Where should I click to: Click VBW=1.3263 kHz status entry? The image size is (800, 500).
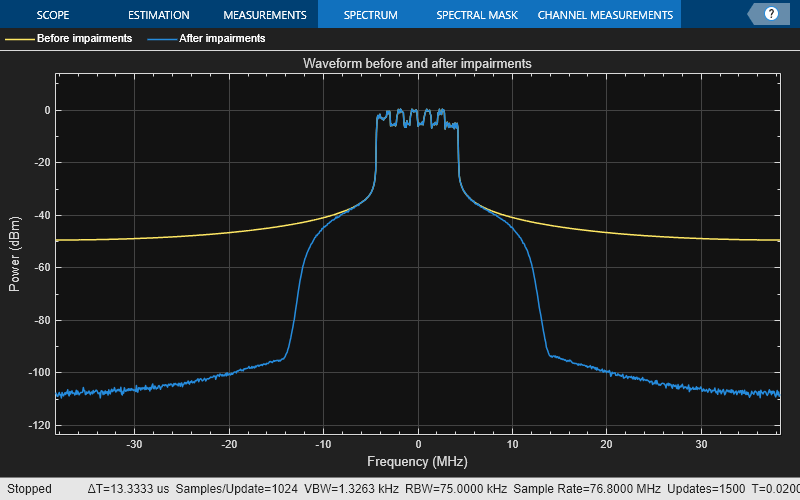(x=351, y=489)
